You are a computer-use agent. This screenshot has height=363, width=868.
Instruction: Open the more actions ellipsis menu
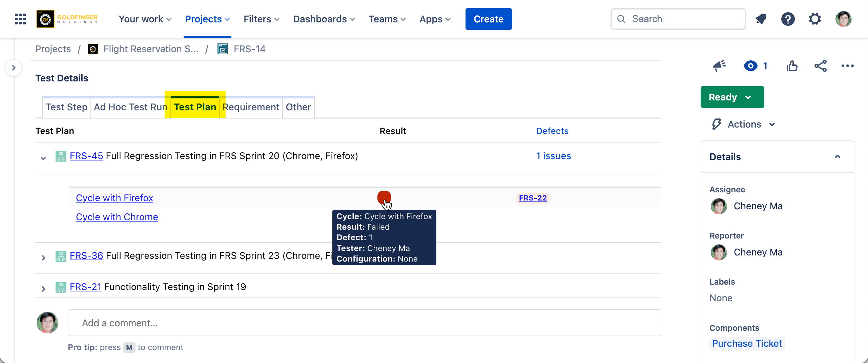[847, 66]
